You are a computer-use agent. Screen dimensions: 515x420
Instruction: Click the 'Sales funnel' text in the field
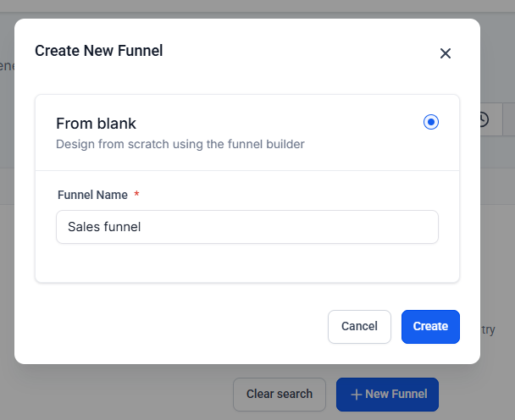[x=104, y=227]
